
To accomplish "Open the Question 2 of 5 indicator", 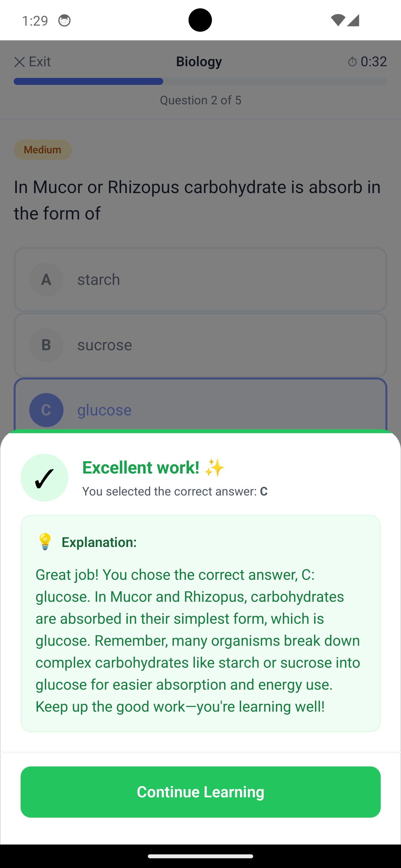I will (x=200, y=100).
